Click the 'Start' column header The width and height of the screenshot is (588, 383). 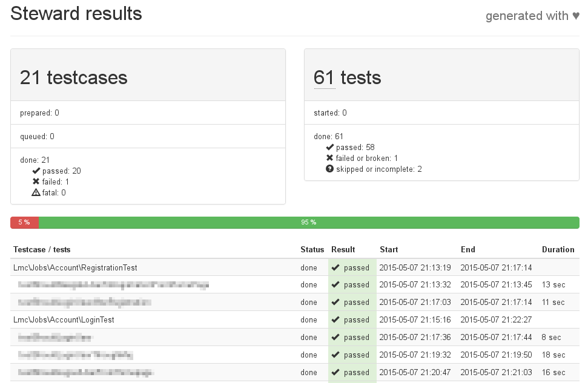(x=389, y=249)
